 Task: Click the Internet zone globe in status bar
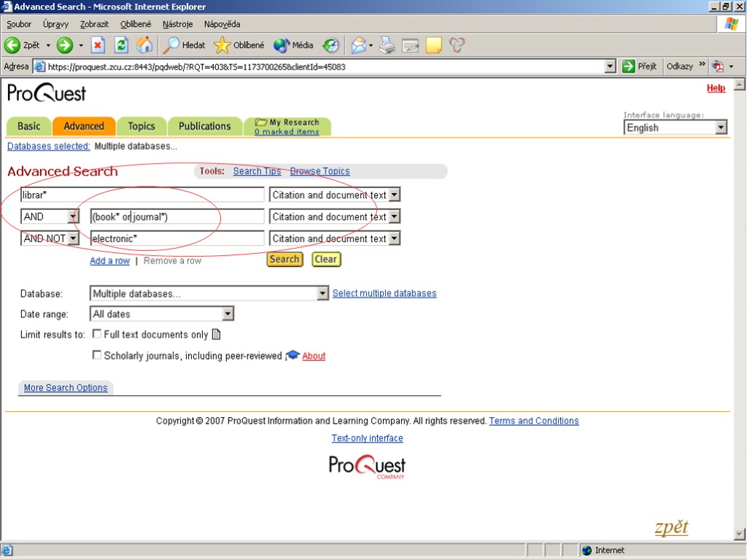(x=587, y=551)
